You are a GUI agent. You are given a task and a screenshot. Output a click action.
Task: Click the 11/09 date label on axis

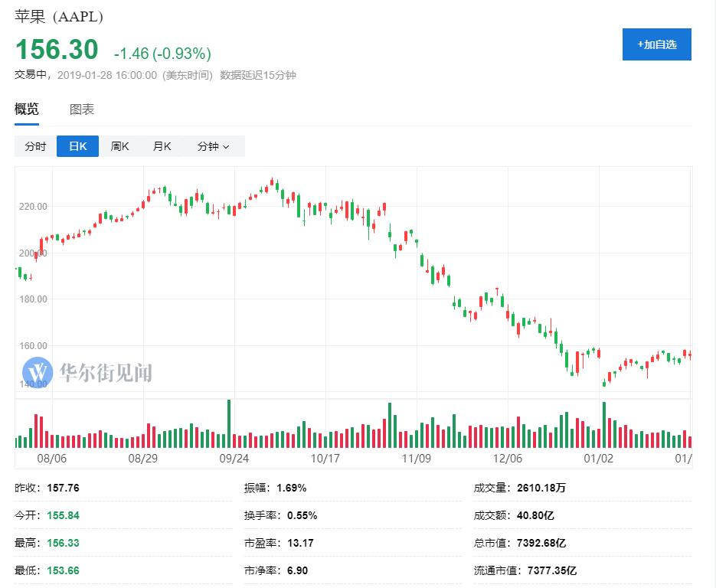[x=417, y=459]
